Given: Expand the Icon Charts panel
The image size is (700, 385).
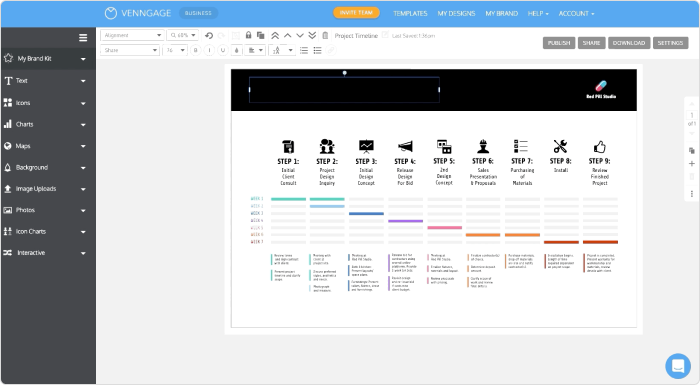Looking at the screenshot, I should 48,231.
